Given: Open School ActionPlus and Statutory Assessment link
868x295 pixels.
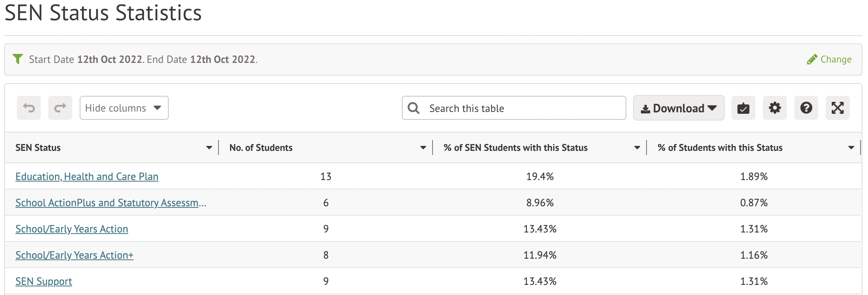Looking at the screenshot, I should 111,203.
